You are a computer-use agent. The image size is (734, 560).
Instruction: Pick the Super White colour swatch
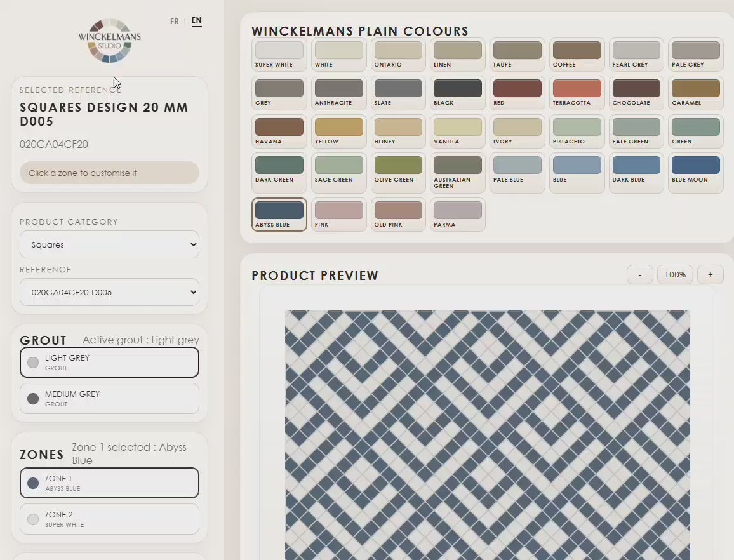(x=279, y=55)
